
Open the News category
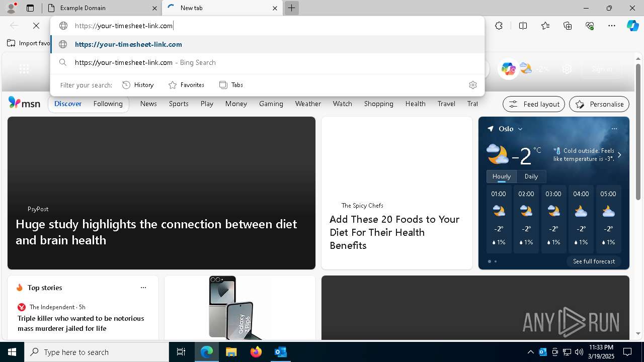148,104
